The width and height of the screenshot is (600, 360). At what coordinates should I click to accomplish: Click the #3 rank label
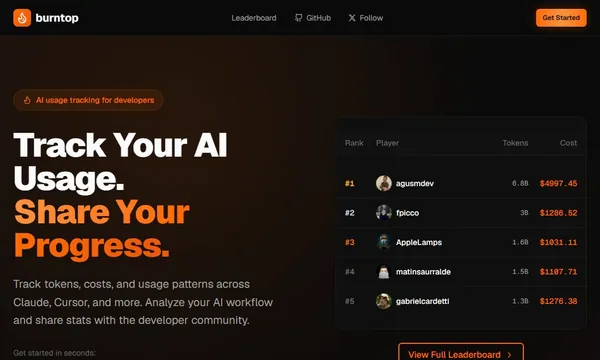[x=350, y=243]
